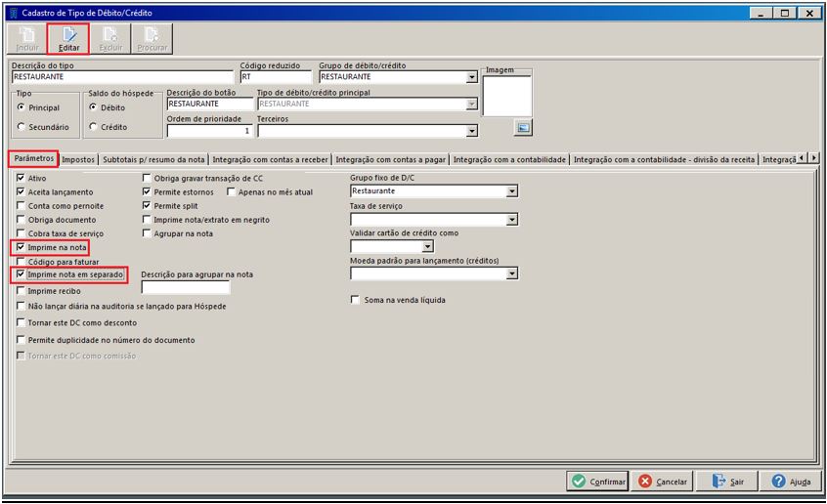This screenshot has height=504, width=827.
Task: Enable Código para faturar checkbox
Action: tap(21, 261)
